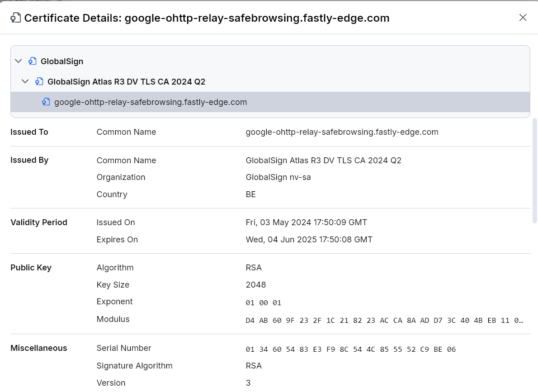This screenshot has width=538, height=392.
Task: Click the Issued By common name value
Action: coord(323,161)
